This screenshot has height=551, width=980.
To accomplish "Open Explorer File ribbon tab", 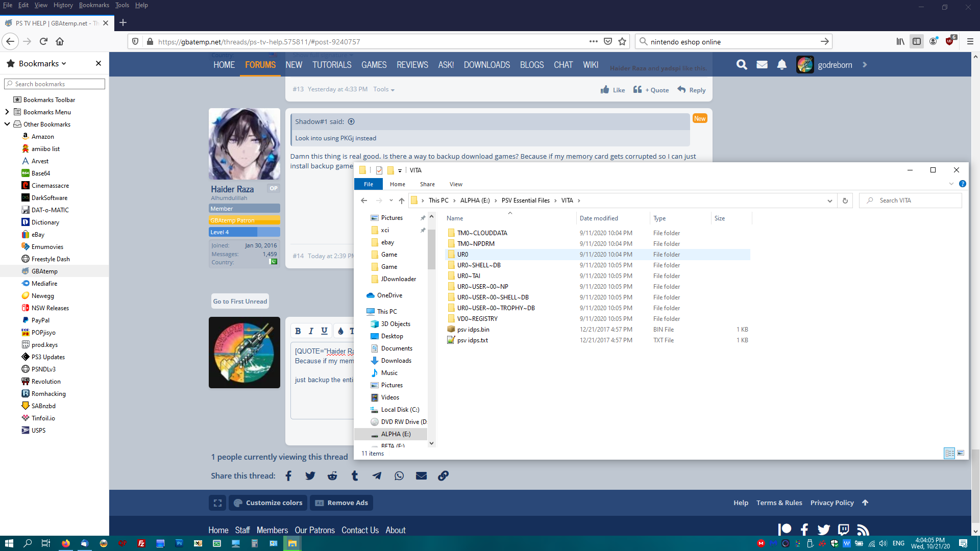I will click(x=369, y=184).
